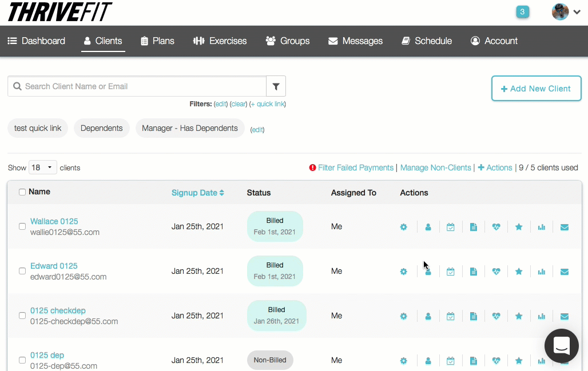
Task: Click the star icon for 0125 checkdep
Action: [519, 316]
